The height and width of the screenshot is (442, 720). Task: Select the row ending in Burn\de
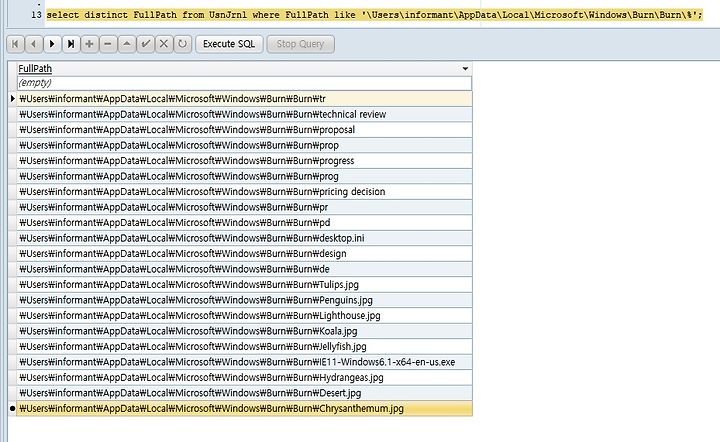(x=244, y=269)
